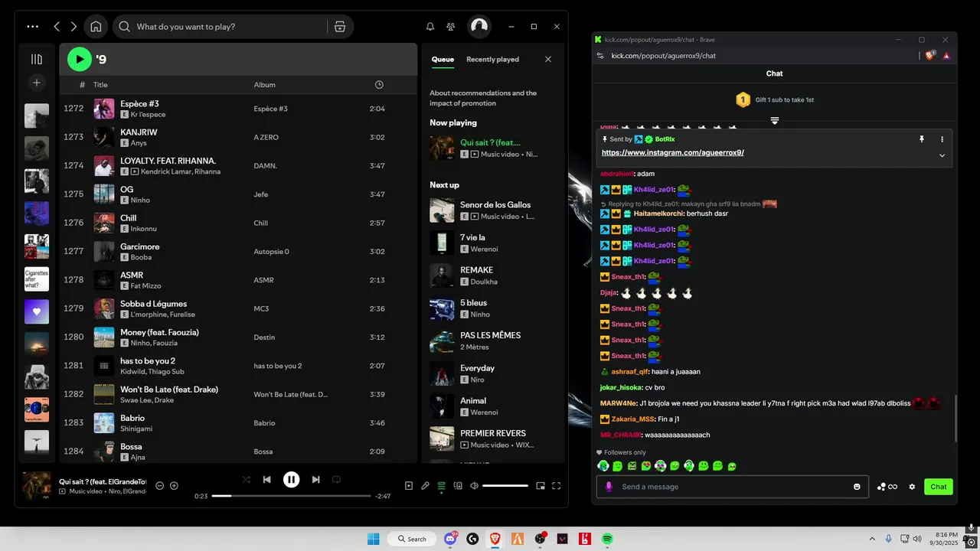This screenshot has height=551, width=980.
Task: Open the three-dot menu on the pinned message
Action: coord(942,139)
